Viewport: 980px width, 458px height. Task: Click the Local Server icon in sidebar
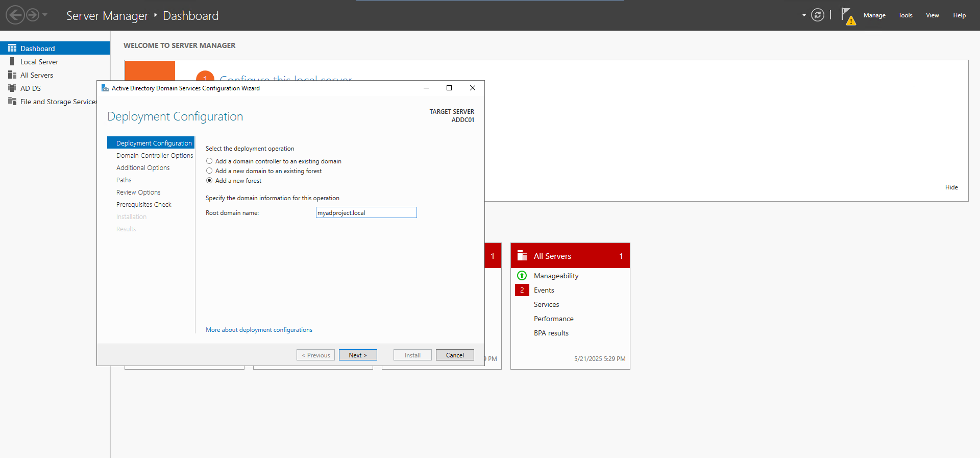(x=12, y=61)
